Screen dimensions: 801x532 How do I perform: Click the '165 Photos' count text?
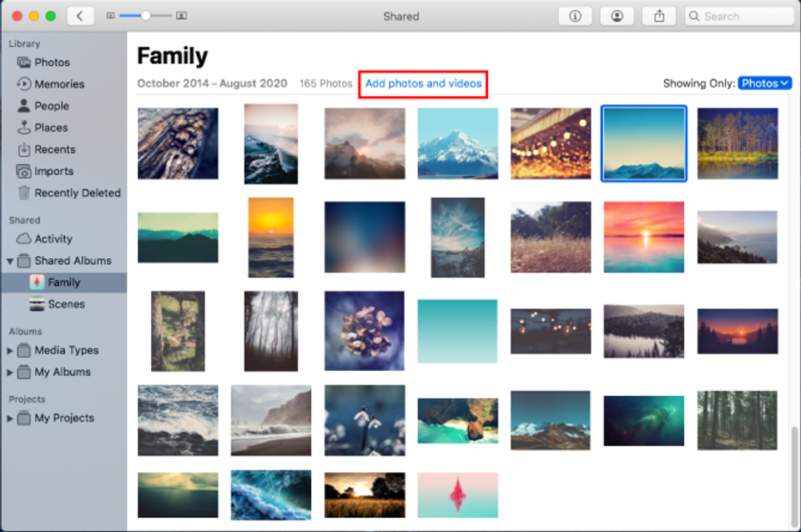click(x=326, y=83)
